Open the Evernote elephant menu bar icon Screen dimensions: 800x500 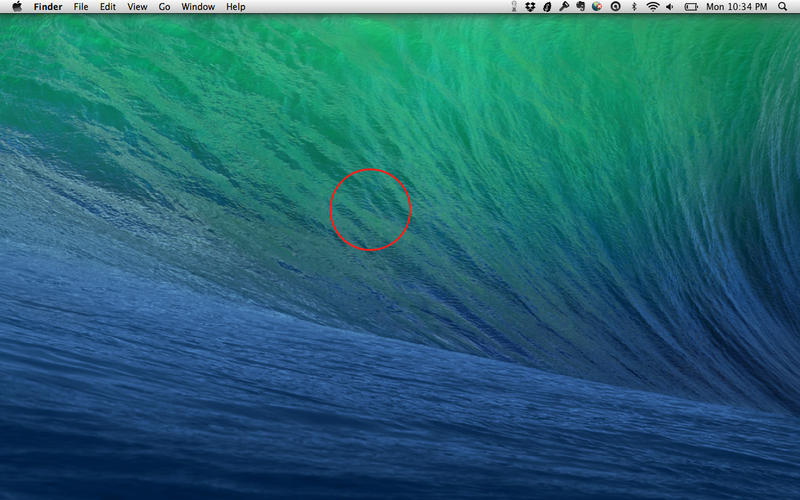580,7
